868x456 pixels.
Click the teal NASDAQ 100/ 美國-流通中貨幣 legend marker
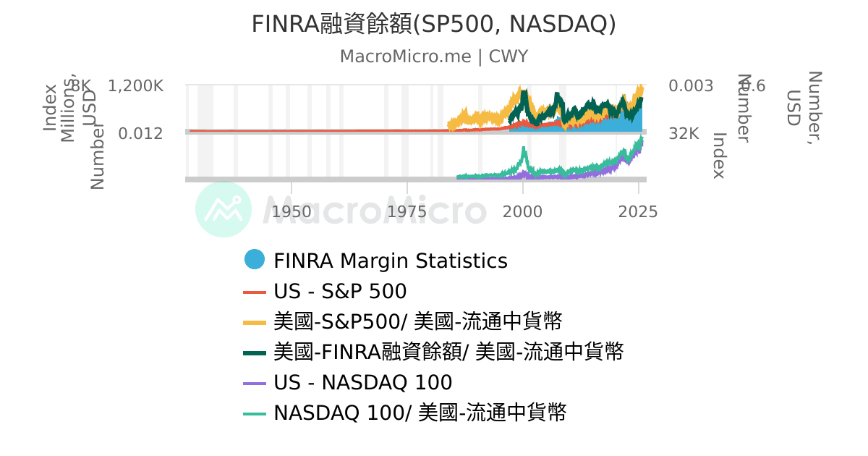(255, 413)
